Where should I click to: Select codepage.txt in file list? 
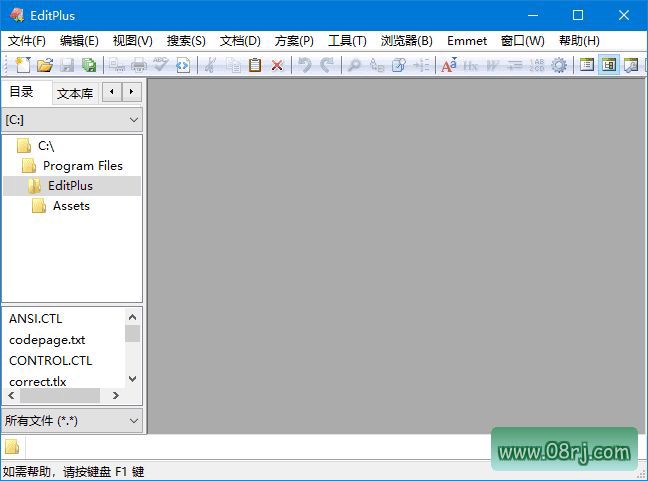pos(47,340)
